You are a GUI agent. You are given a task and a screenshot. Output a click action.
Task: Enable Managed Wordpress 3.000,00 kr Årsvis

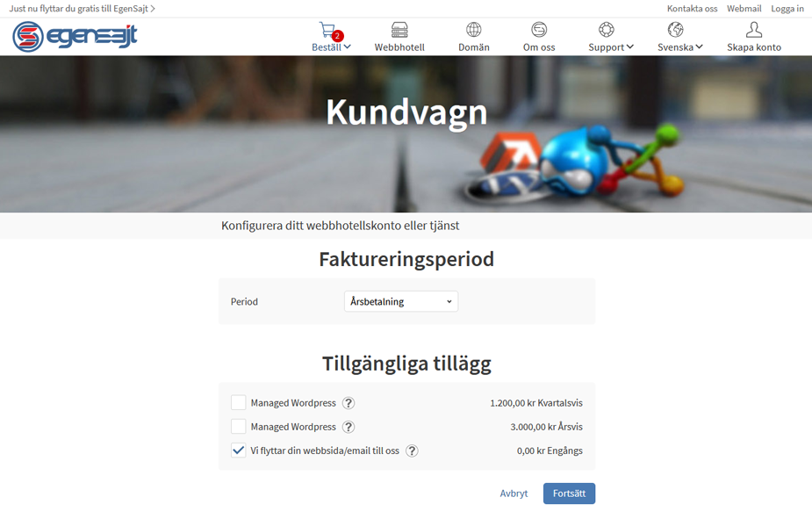click(x=238, y=426)
